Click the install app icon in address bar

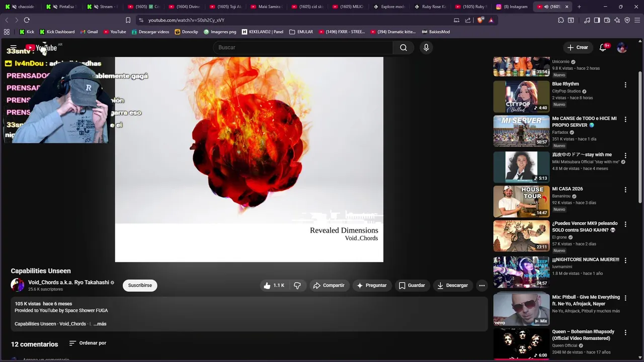(x=456, y=20)
